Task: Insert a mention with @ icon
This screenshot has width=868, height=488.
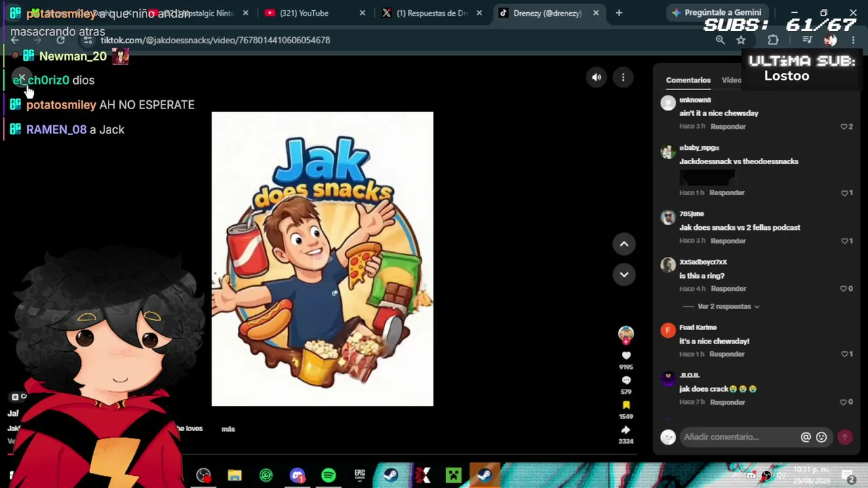Action: [x=806, y=437]
